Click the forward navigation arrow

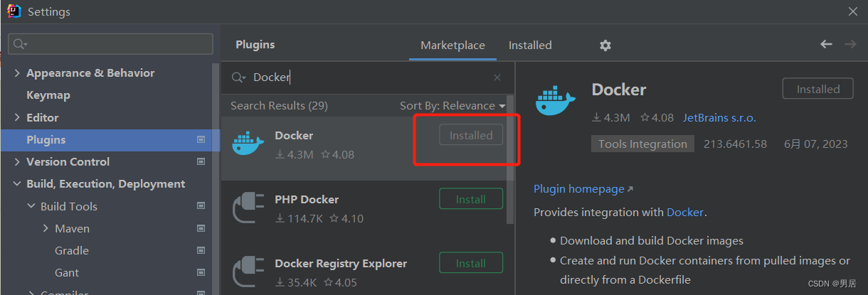(x=850, y=44)
